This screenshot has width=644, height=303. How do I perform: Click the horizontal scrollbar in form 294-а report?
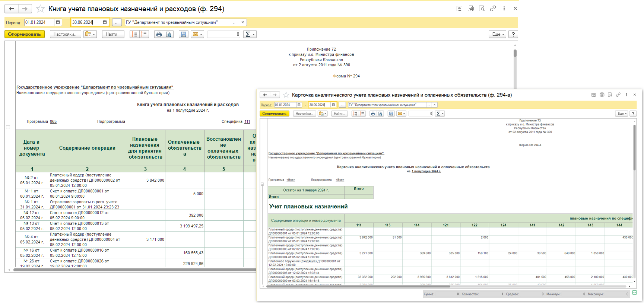pos(358,287)
